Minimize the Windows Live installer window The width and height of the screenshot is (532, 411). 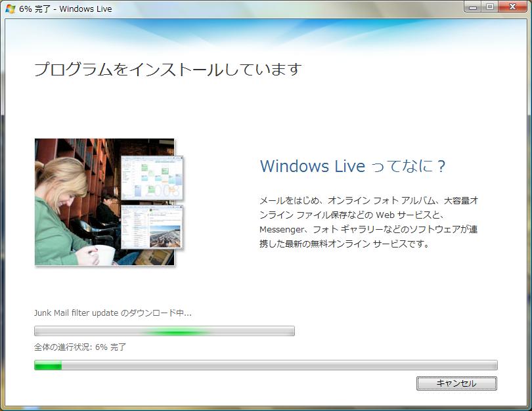473,7
